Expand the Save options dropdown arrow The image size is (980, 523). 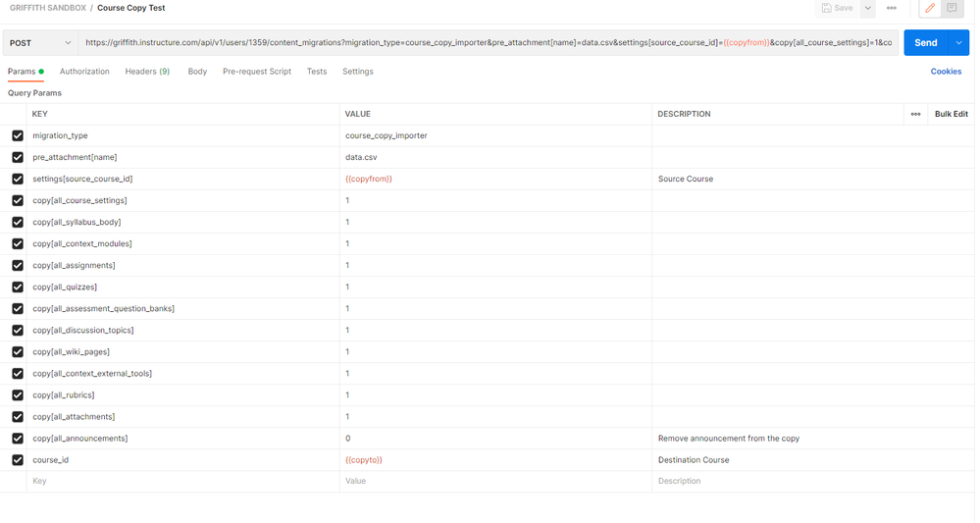[867, 9]
